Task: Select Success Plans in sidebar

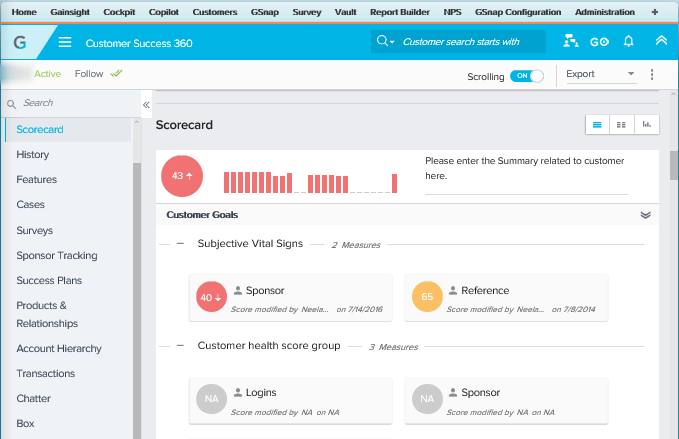Action: click(x=49, y=281)
